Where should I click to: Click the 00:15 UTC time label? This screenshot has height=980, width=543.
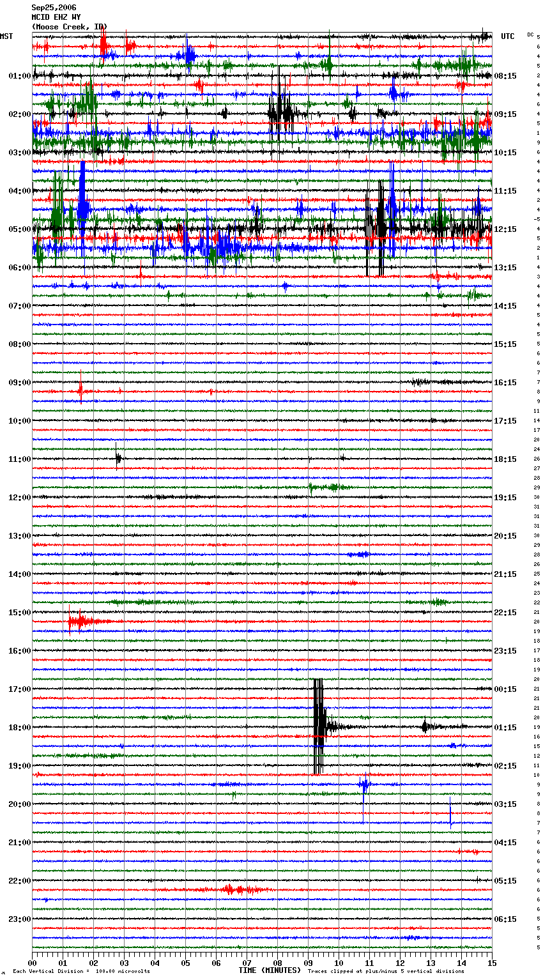(505, 689)
